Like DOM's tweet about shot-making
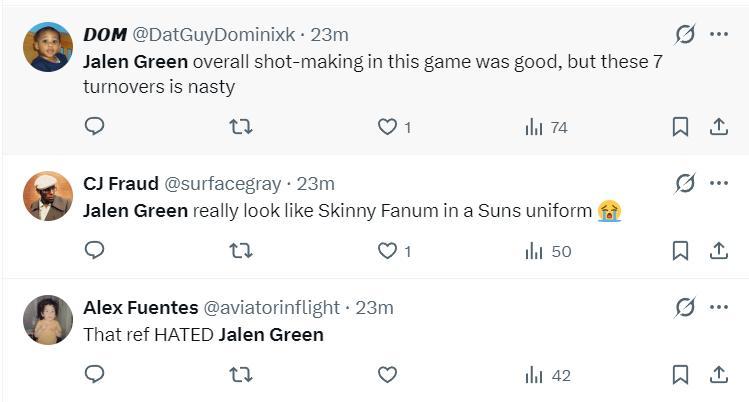Image resolution: width=749 pixels, height=402 pixels. tap(387, 127)
